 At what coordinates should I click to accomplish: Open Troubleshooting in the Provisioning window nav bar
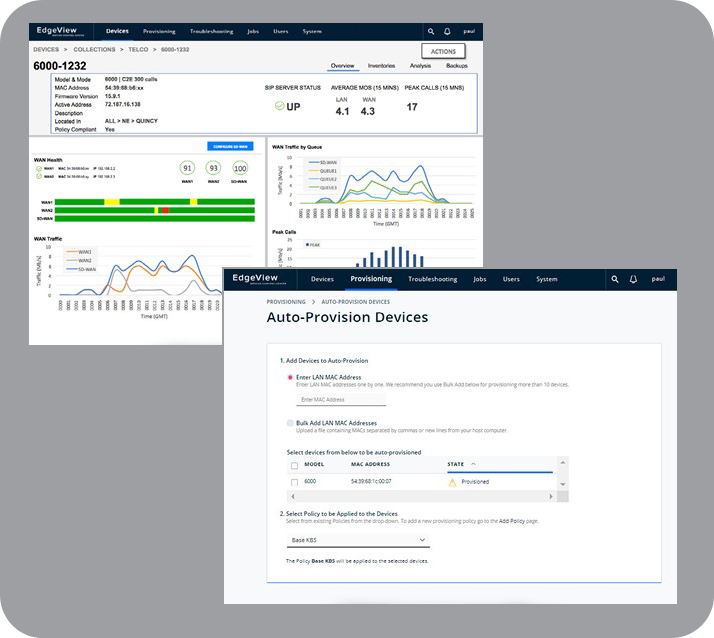click(x=432, y=280)
